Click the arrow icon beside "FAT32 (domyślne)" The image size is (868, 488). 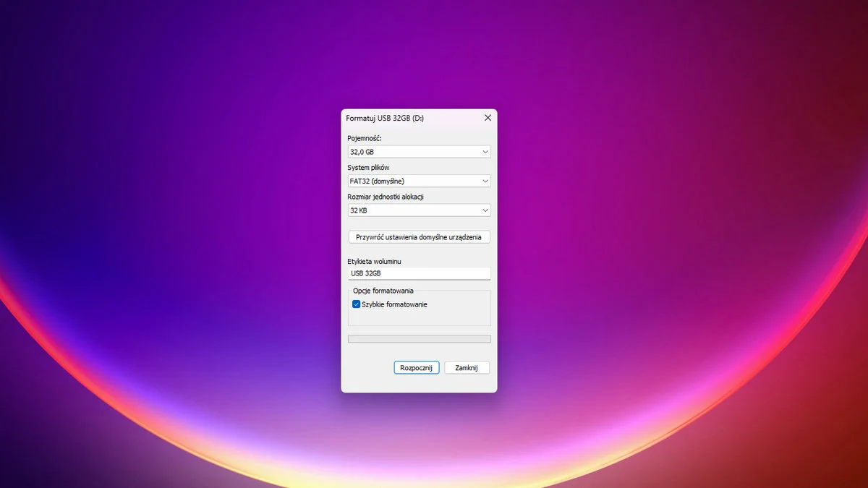(x=485, y=181)
